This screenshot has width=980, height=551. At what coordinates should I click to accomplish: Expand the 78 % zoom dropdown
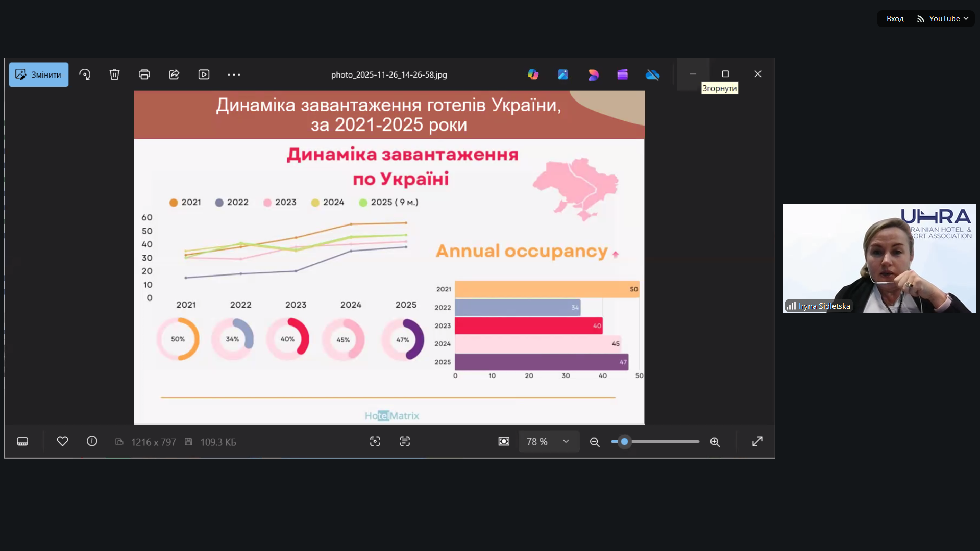point(566,442)
